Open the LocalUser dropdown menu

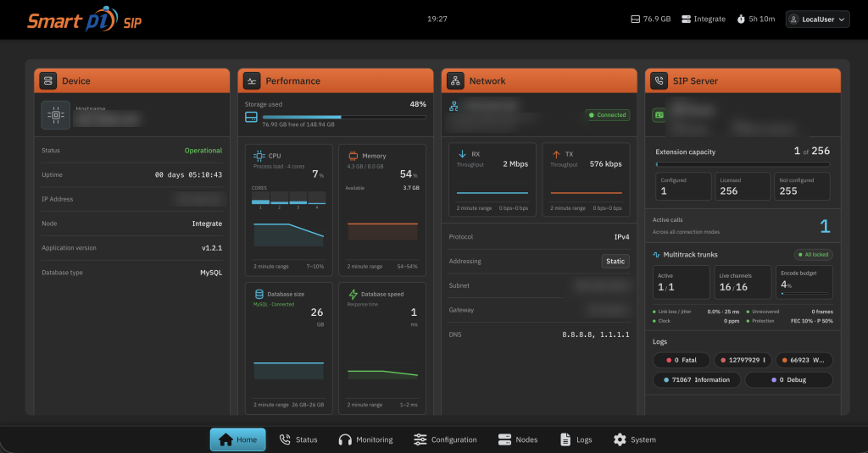pyautogui.click(x=817, y=19)
